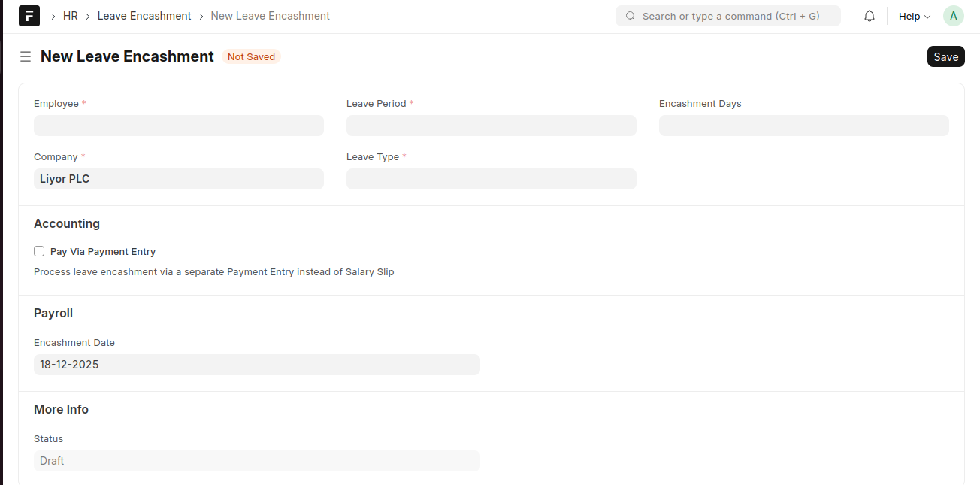
Task: Open the form sidebar with the hamburger icon
Action: [25, 56]
